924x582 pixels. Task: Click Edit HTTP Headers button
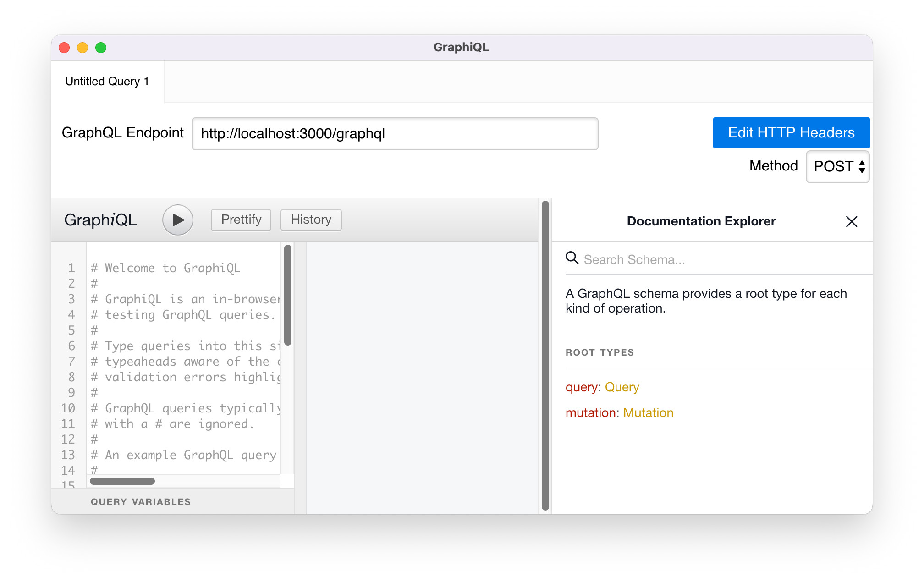(791, 133)
